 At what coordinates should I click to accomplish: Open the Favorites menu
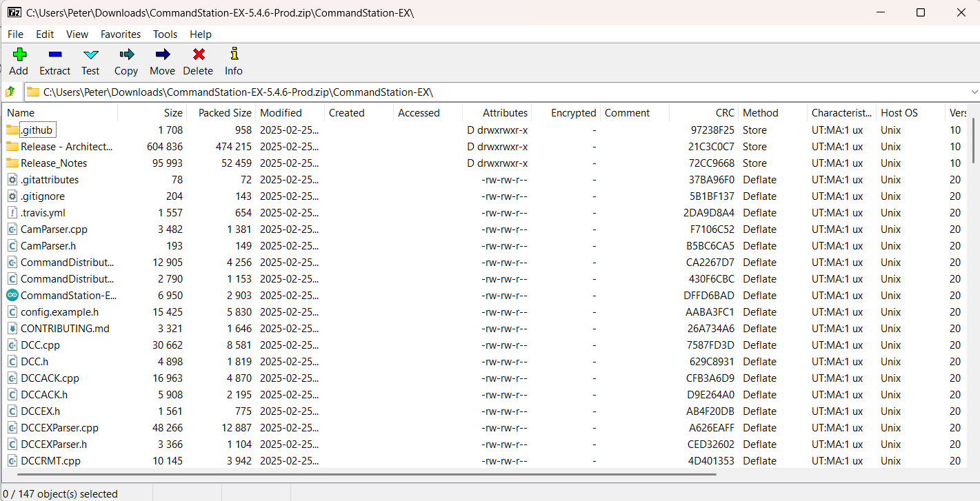tap(121, 34)
